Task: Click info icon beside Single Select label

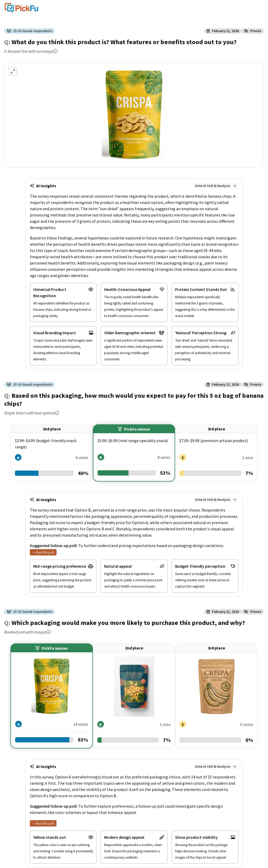Action: click(x=57, y=413)
